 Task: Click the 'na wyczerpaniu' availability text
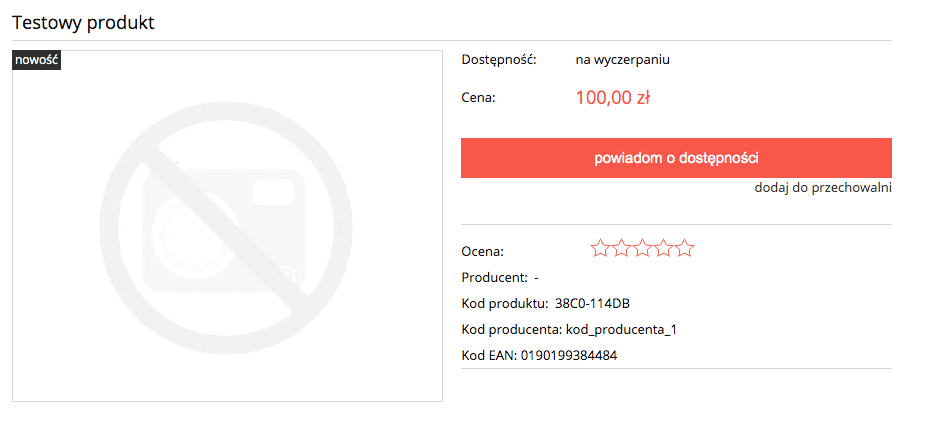pos(623,60)
